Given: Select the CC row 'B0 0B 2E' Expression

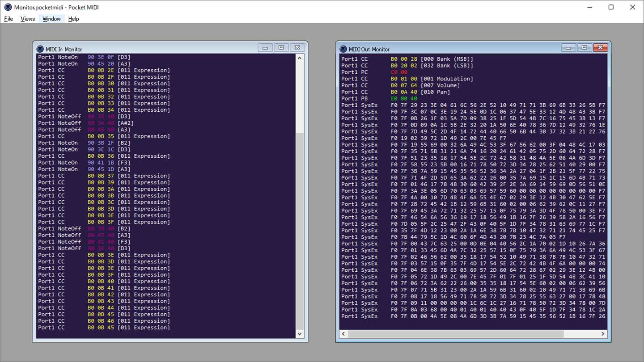Looking at the screenshot, I should (104, 71).
